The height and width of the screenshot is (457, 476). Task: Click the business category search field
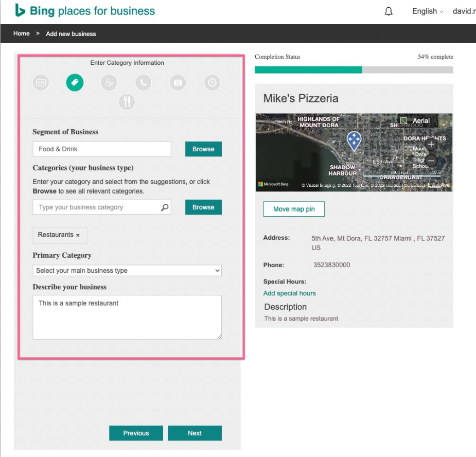pyautogui.click(x=98, y=207)
